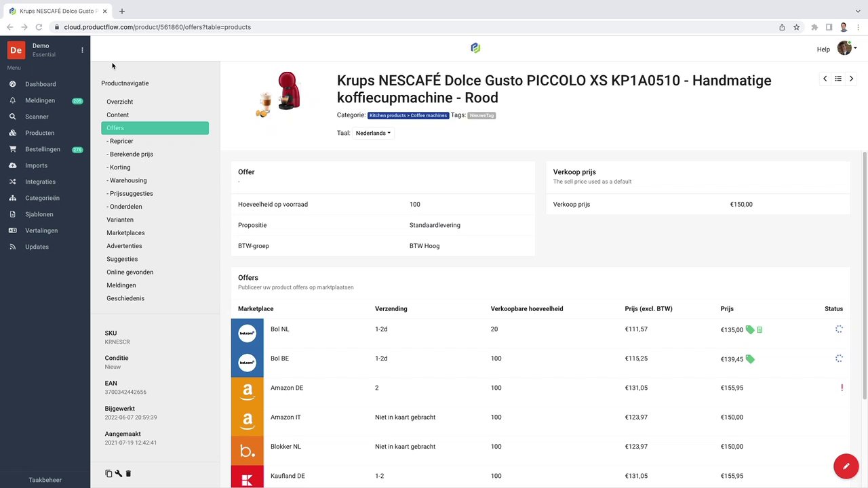Reload the page in Chrome
868x488 pixels.
(39, 27)
